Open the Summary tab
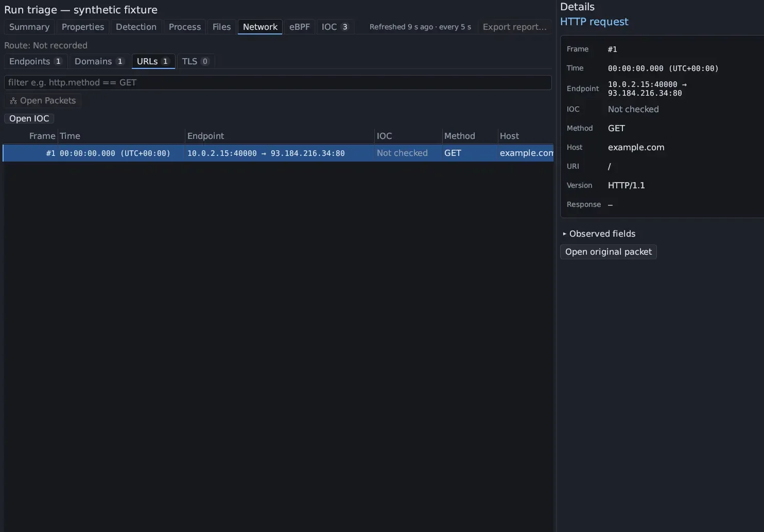The image size is (764, 532). pyautogui.click(x=29, y=27)
